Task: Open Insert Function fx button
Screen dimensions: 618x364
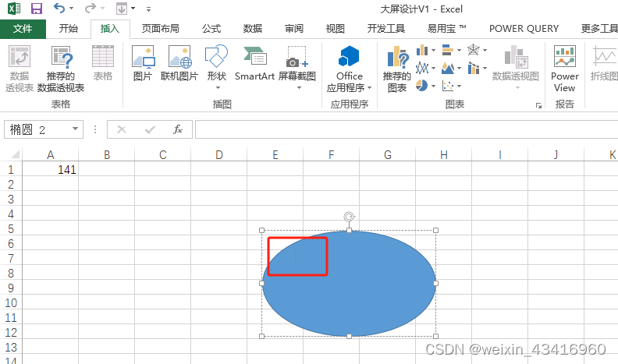Action: pyautogui.click(x=178, y=129)
